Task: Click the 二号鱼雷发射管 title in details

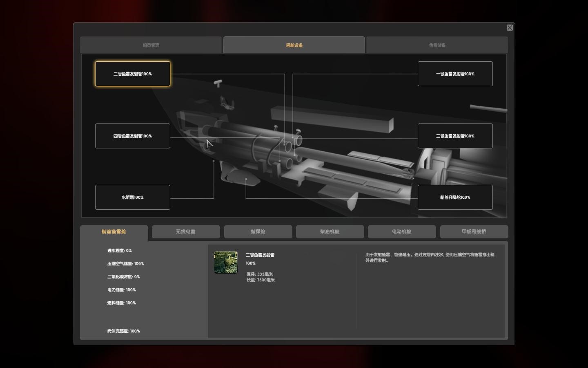Action: (260, 255)
